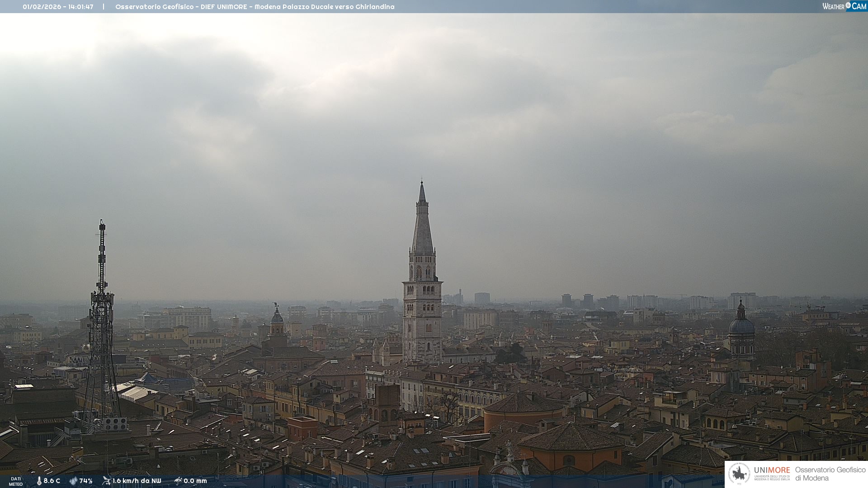Image resolution: width=868 pixels, height=488 pixels.
Task: Click the thermometer temperature icon
Action: click(39, 481)
